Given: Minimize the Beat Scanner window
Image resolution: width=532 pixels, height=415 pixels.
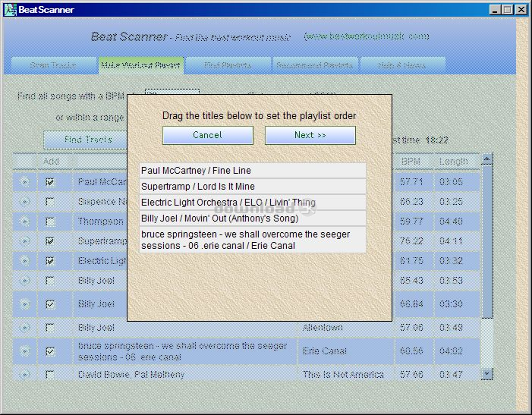Looking at the screenshot, I should pyautogui.click(x=495, y=10).
